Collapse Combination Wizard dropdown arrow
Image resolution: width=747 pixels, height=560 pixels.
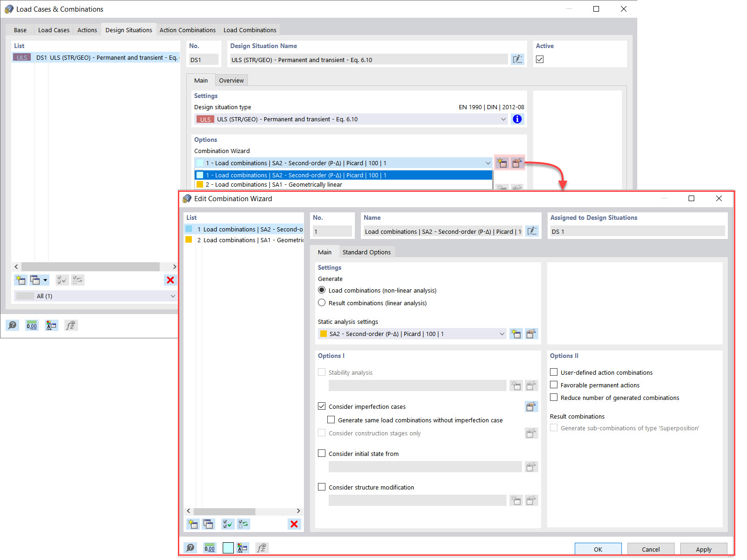(x=488, y=163)
